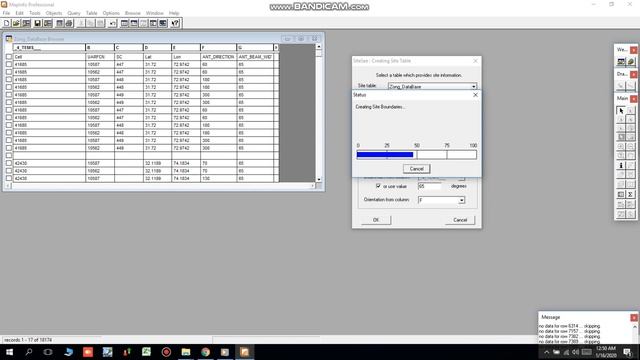The image size is (640, 360).
Task: Open the Objects menu
Action: (x=53, y=13)
